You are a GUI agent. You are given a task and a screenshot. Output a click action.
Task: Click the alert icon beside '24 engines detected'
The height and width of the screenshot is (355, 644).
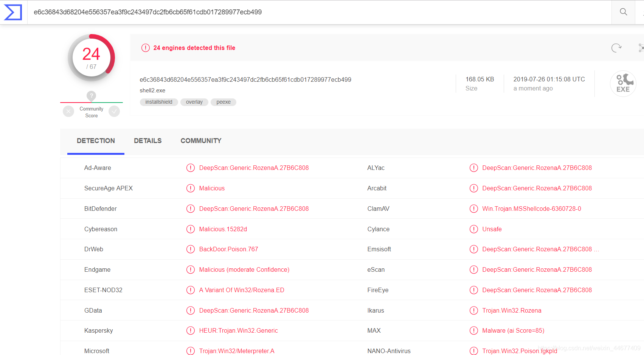pyautogui.click(x=146, y=48)
